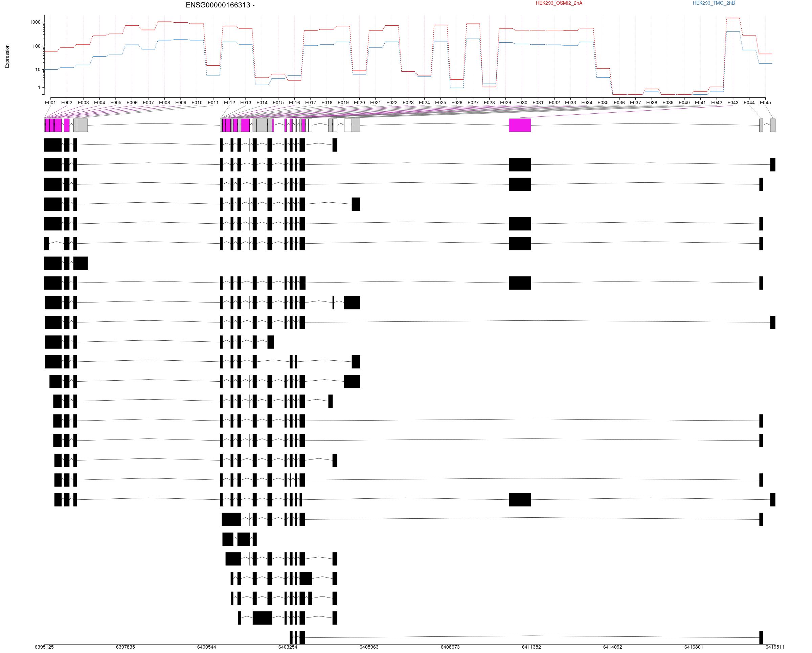Screen dimensions: 812x653
Task: Click the exon label E044
Action: (749, 103)
